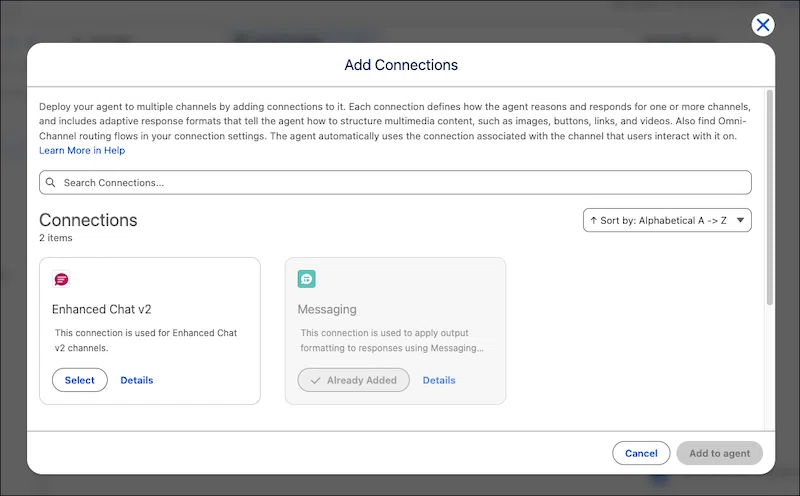Screen dimensions: 800x496
Task: Click the dialog's vertical scrollbar
Action: (x=769, y=197)
